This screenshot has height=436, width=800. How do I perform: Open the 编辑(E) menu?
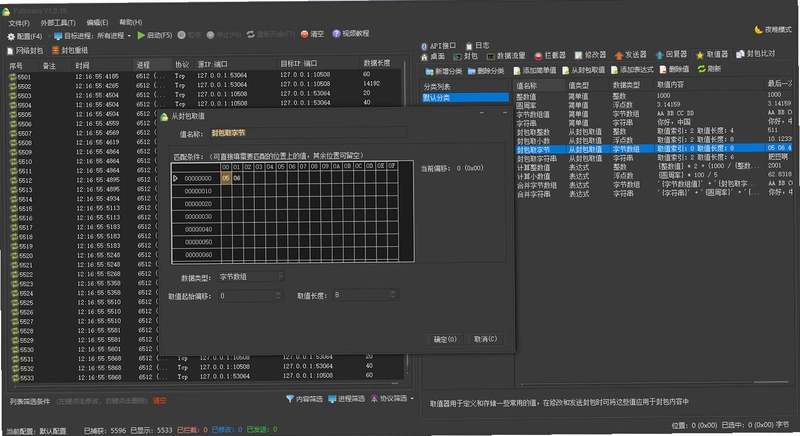click(x=97, y=22)
